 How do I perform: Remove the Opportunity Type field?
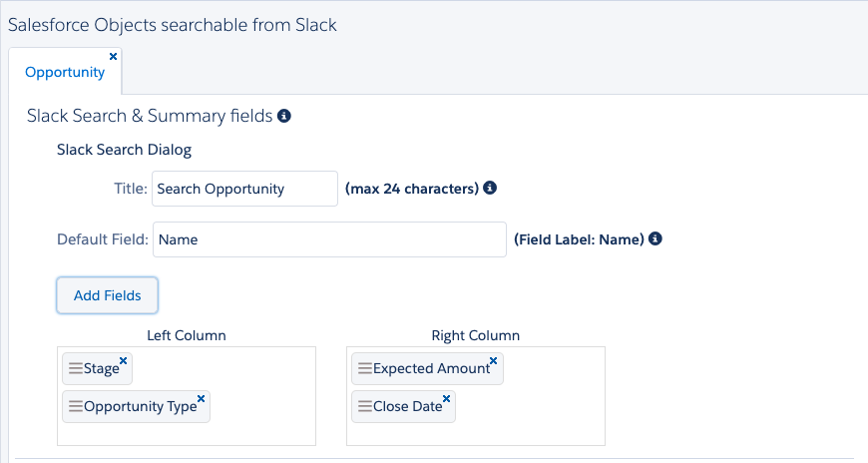tap(202, 398)
